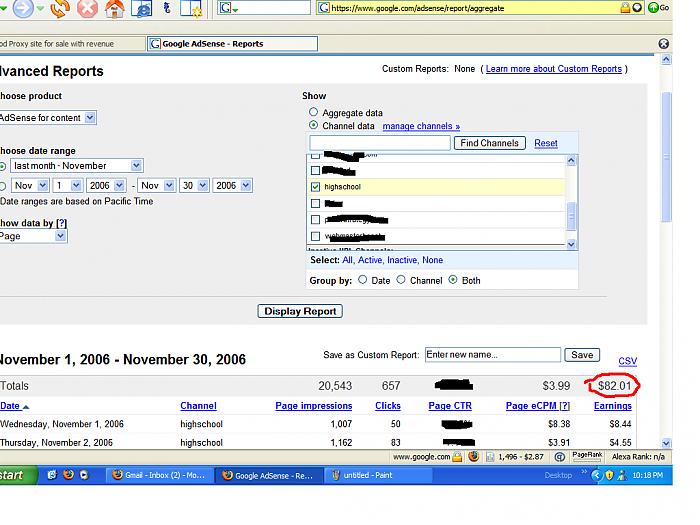Screen dimensions: 700x525
Task: Click the Reset link
Action: click(546, 143)
